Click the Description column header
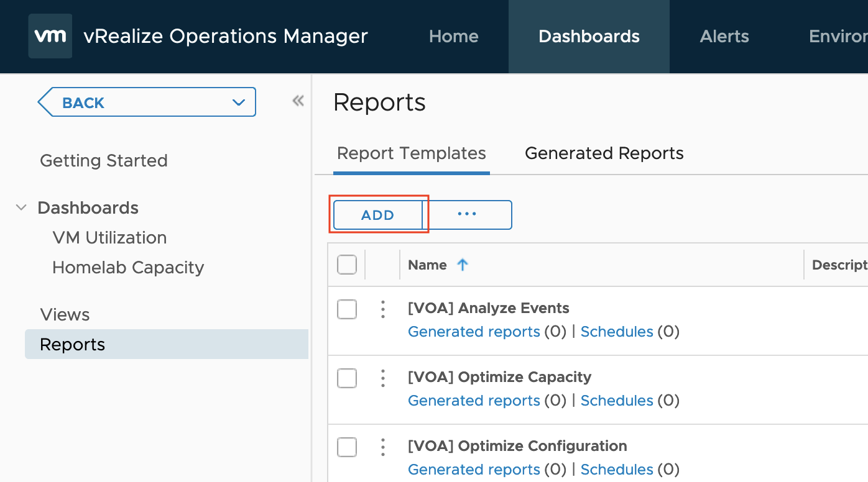The width and height of the screenshot is (868, 482). 839,265
